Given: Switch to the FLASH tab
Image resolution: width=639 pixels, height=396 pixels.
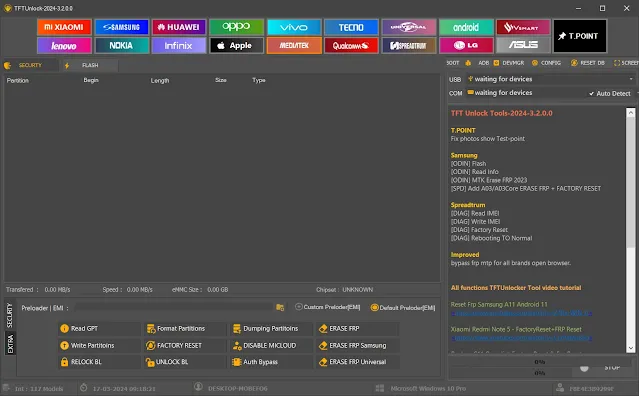Looking at the screenshot, I should click(x=90, y=65).
